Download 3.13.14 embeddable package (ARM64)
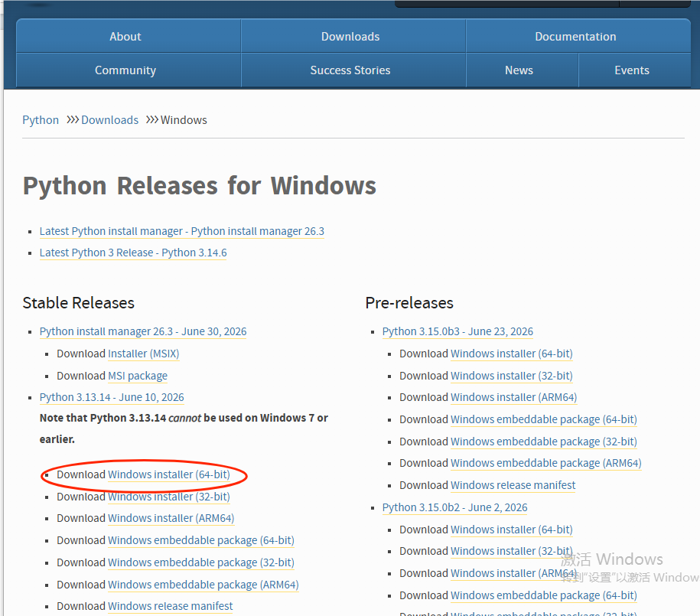This screenshot has width=700, height=616. [x=203, y=585]
